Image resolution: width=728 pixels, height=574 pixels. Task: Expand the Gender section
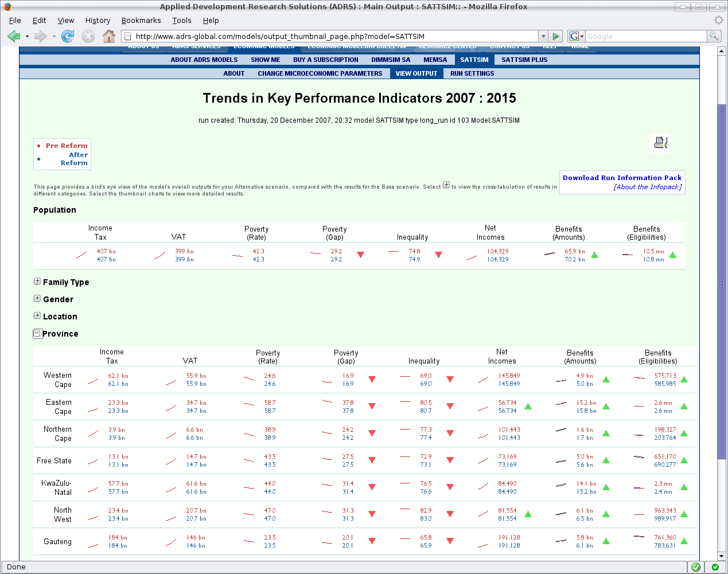37,299
